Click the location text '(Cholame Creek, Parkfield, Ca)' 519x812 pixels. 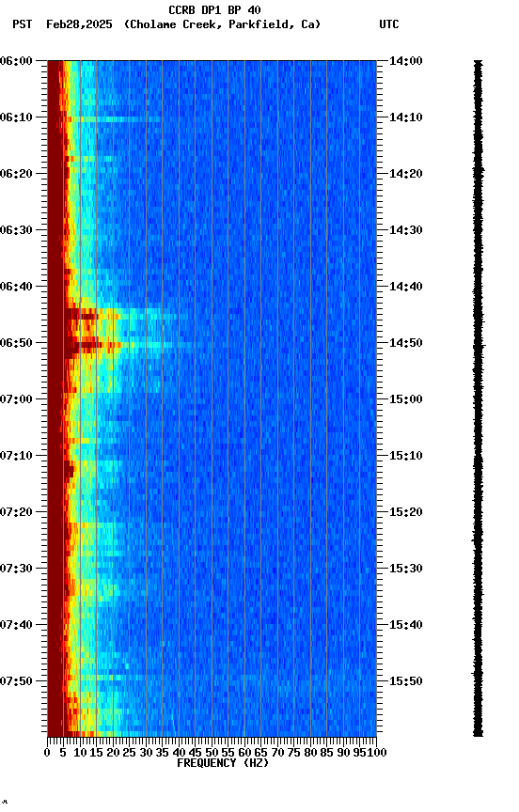[x=222, y=24]
